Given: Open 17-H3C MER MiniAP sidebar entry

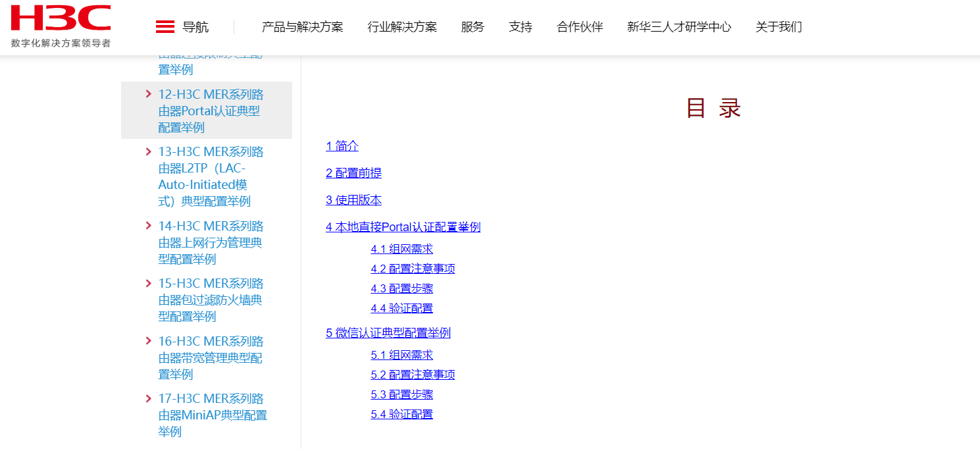Looking at the screenshot, I should click(213, 415).
